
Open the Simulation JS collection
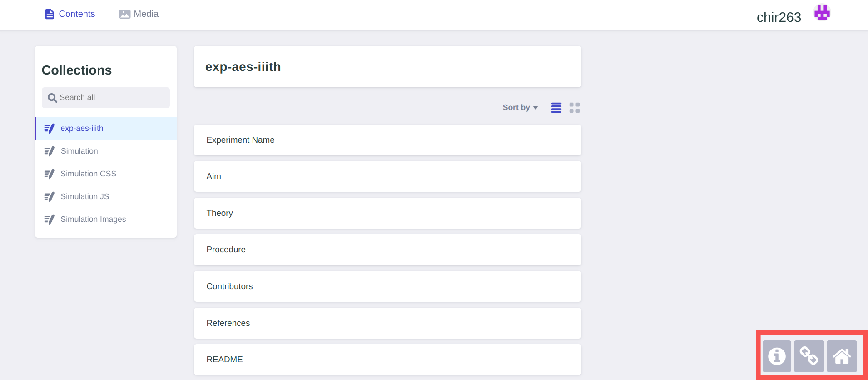tap(106, 197)
